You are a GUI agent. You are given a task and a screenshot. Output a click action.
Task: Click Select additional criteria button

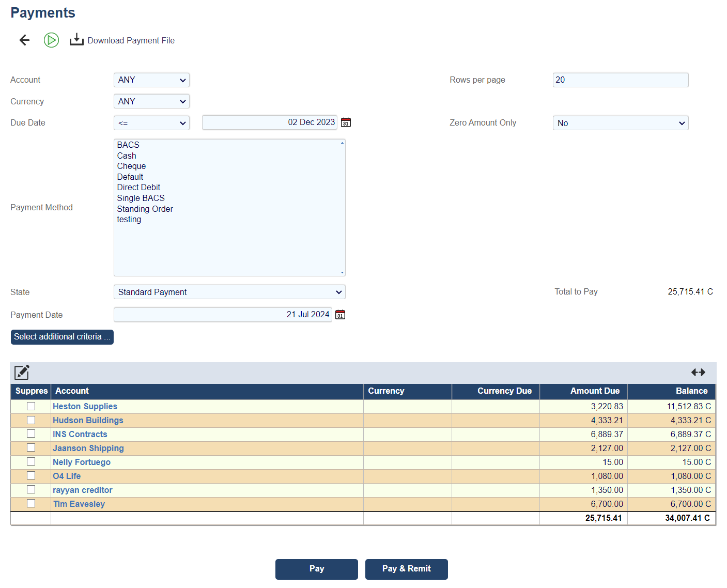click(x=62, y=337)
